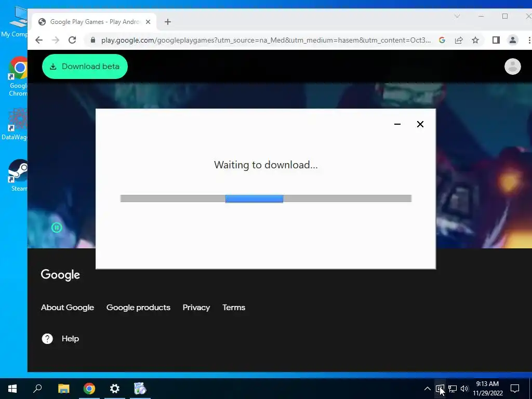Go back with Chrome's back arrow

39,40
